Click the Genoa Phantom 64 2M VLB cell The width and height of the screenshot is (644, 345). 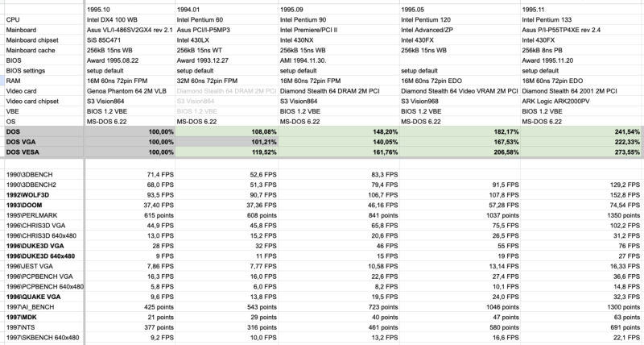point(126,93)
